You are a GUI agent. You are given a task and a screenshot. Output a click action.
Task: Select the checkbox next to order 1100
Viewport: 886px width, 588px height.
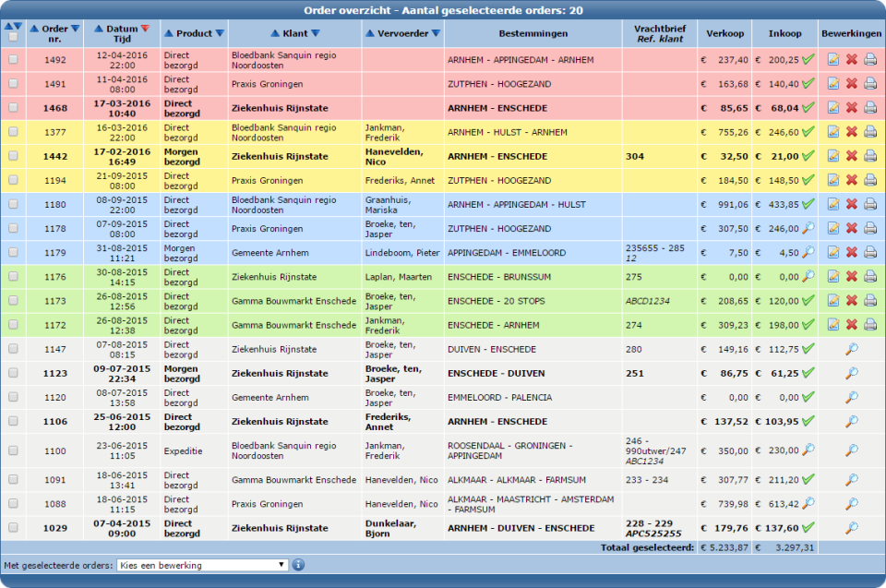(13, 451)
